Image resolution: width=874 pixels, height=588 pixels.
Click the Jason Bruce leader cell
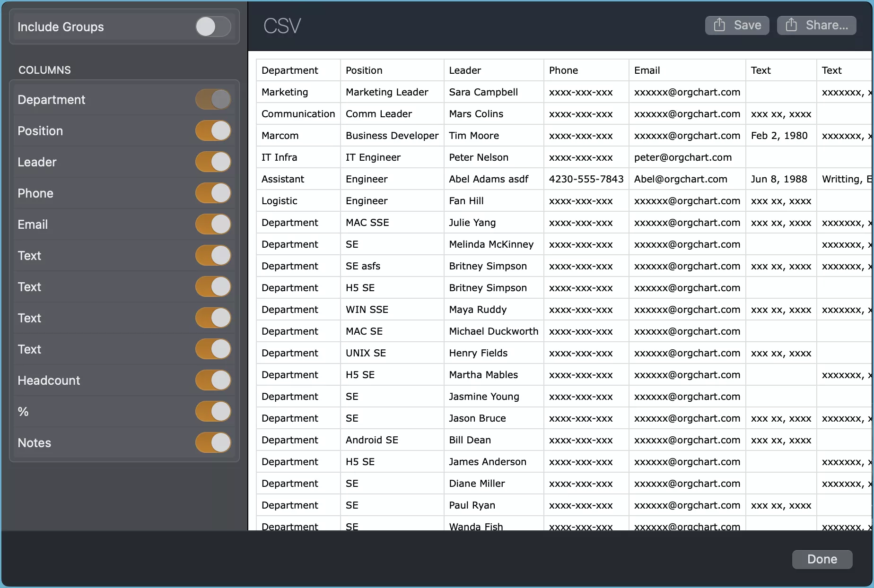click(x=494, y=418)
